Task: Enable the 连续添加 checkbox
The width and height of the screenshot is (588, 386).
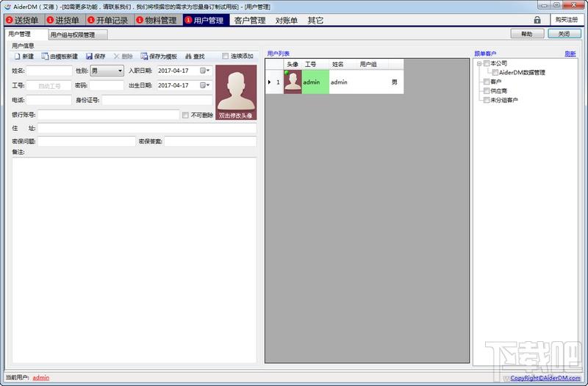Action: 226,57
